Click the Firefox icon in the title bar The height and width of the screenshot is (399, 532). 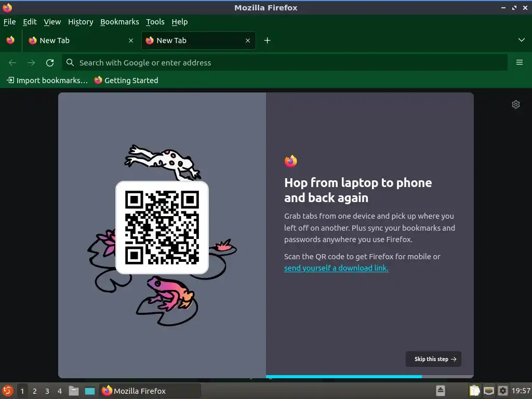(x=7, y=7)
